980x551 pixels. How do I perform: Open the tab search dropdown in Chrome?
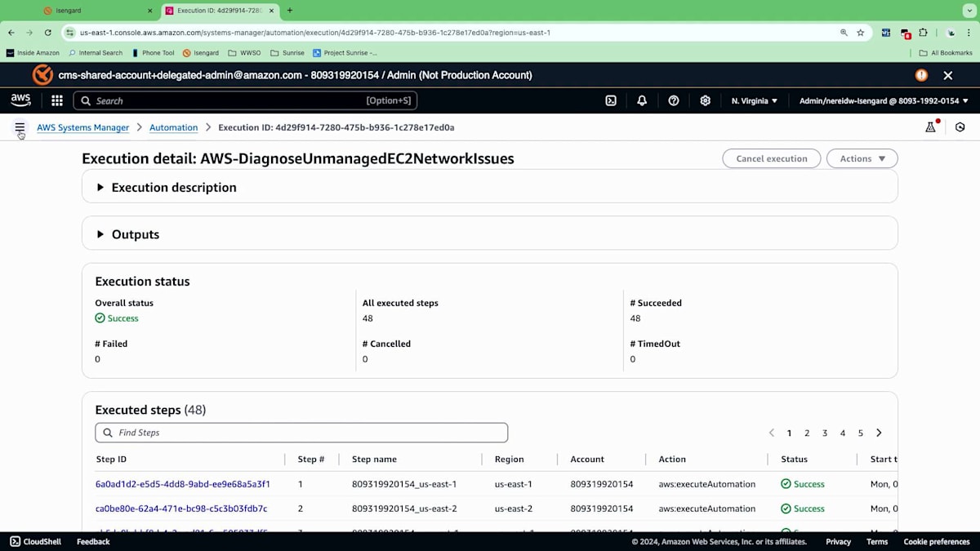[968, 11]
